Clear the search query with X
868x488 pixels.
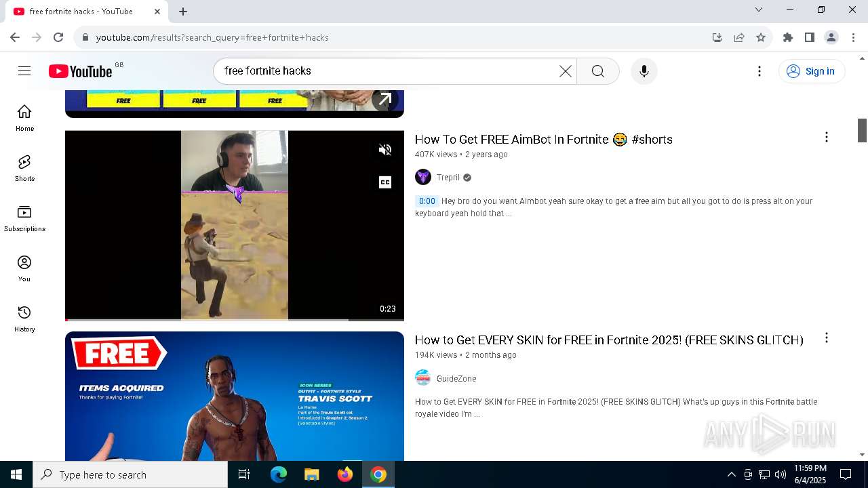pos(565,71)
